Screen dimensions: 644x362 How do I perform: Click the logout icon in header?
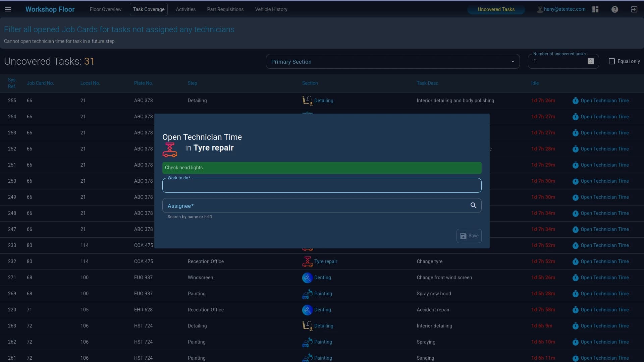point(634,9)
